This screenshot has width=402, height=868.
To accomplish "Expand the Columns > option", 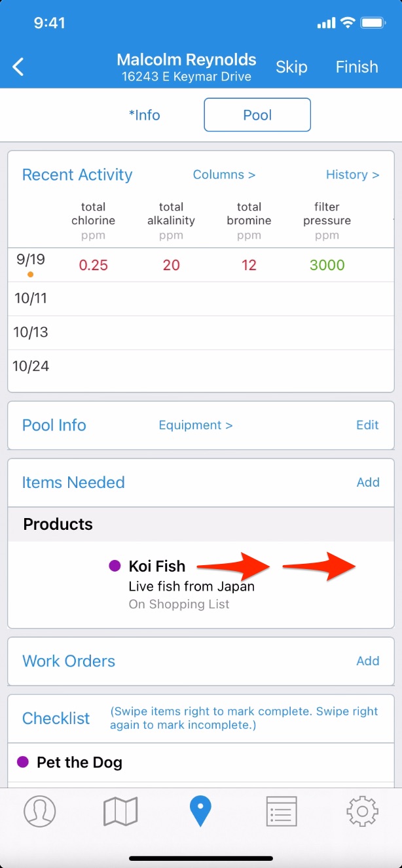I will click(x=224, y=175).
